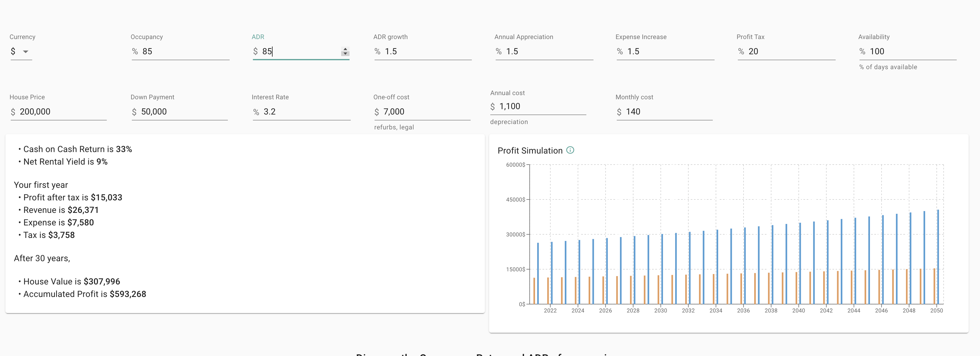Screen dimensions: 980x356
Task: Click the 'Your first year' heading
Action: [x=41, y=185]
